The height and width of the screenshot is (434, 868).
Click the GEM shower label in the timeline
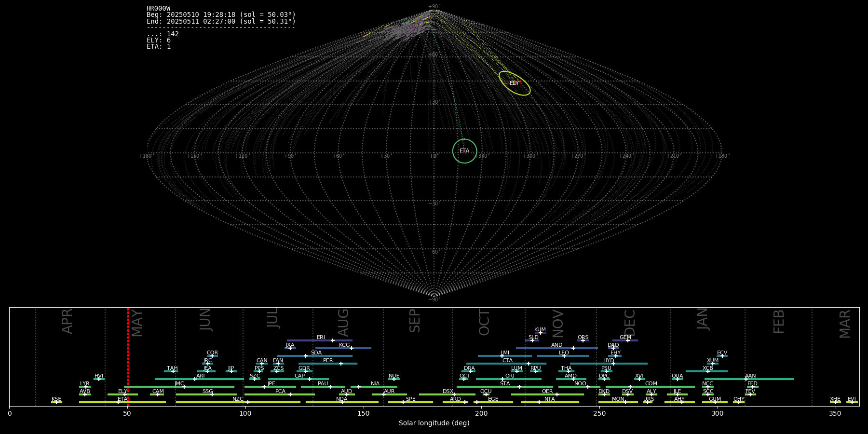(x=625, y=338)
